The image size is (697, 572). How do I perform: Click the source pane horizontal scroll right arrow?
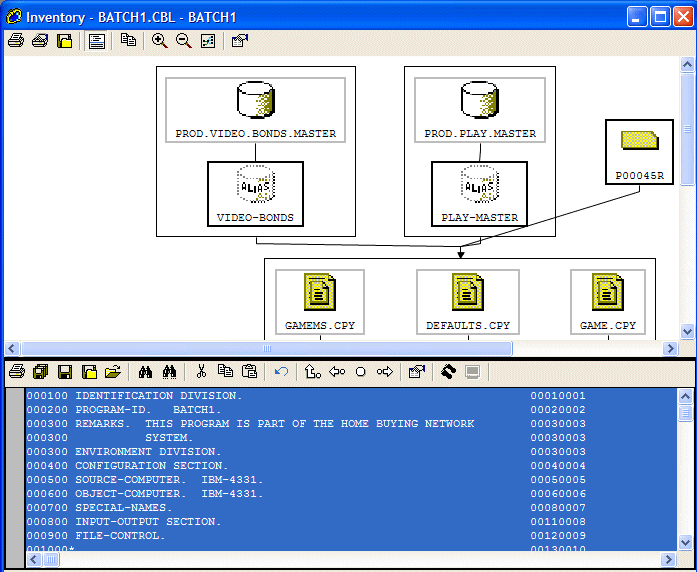pos(668,559)
